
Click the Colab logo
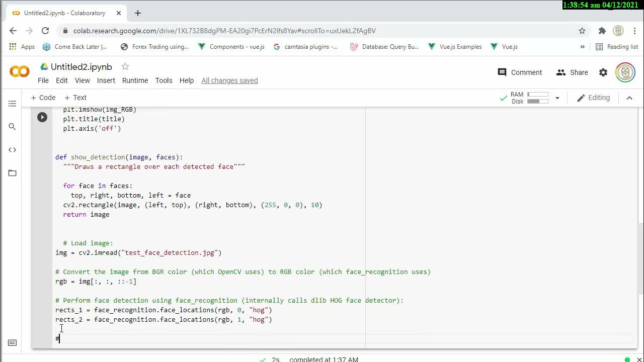19,72
